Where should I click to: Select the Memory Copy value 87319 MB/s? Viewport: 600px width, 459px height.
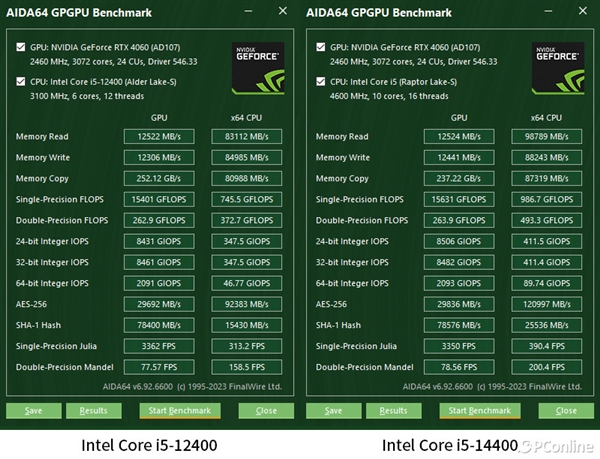[547, 179]
